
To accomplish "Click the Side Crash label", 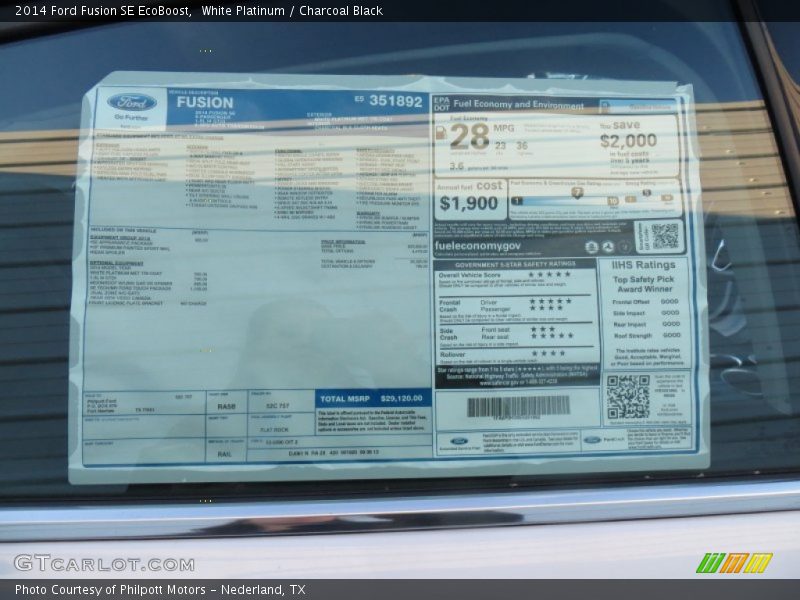I will tap(448, 334).
